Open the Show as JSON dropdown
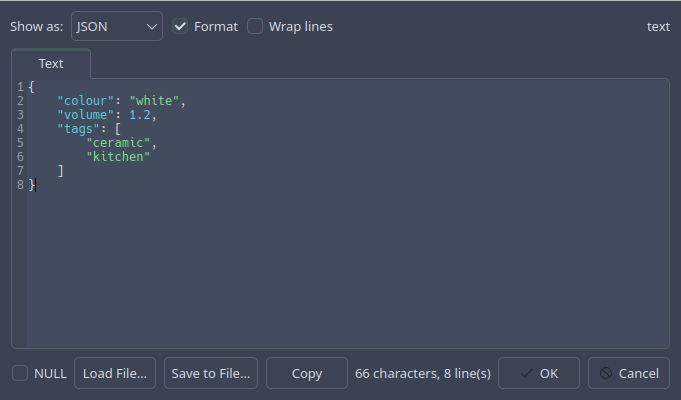The height and width of the screenshot is (400, 681). (x=117, y=26)
